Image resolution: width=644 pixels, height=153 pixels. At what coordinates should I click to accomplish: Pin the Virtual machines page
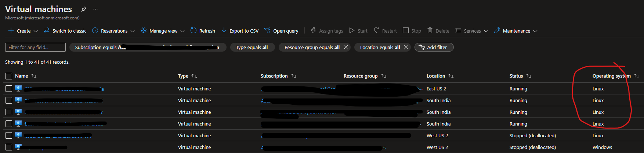(84, 9)
